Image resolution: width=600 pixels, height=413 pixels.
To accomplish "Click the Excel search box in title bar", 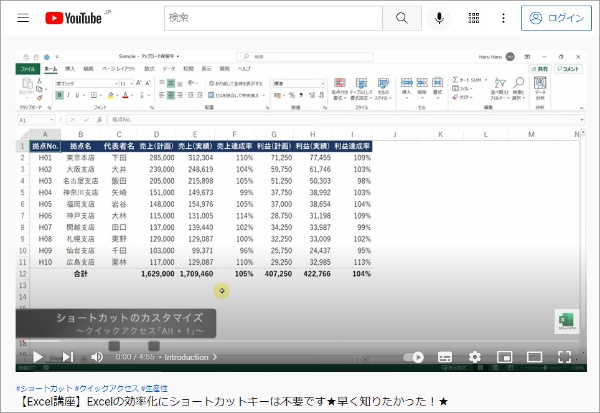I will coord(305,56).
